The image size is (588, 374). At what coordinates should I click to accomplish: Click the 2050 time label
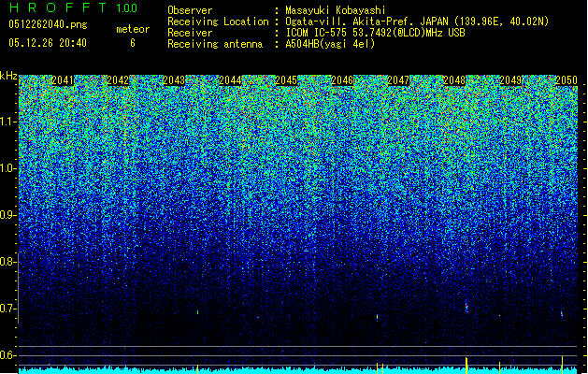coord(566,80)
